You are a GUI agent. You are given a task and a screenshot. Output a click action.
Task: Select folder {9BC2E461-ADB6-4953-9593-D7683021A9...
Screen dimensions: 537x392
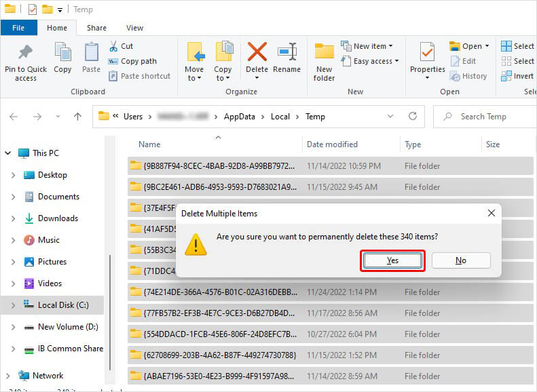point(330,187)
